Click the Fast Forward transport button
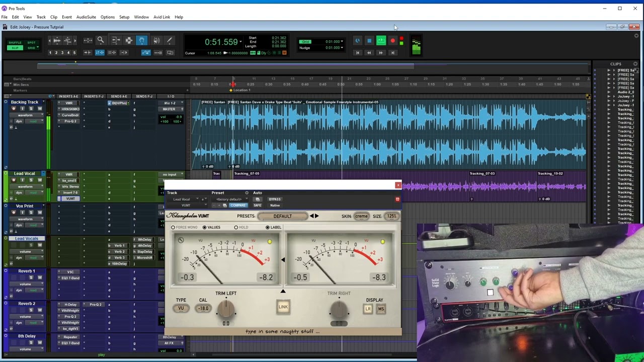This screenshot has height=362, width=644. [x=381, y=52]
